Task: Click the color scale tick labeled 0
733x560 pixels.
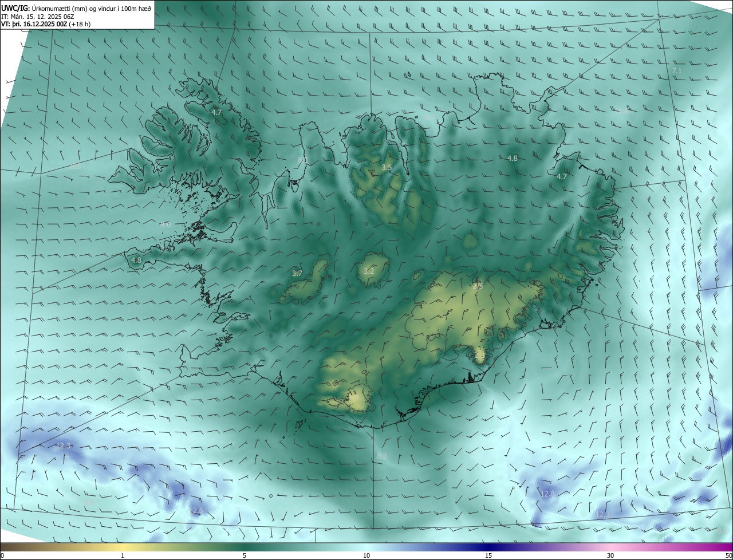Action: click(2, 555)
